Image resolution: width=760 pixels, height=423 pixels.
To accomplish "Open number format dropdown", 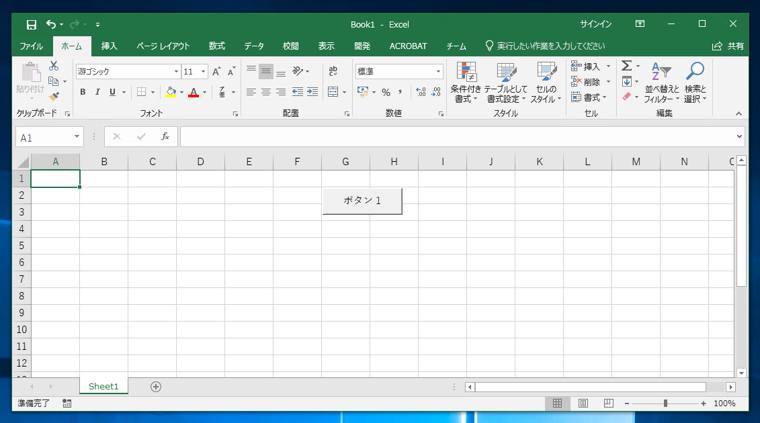I will coord(438,72).
